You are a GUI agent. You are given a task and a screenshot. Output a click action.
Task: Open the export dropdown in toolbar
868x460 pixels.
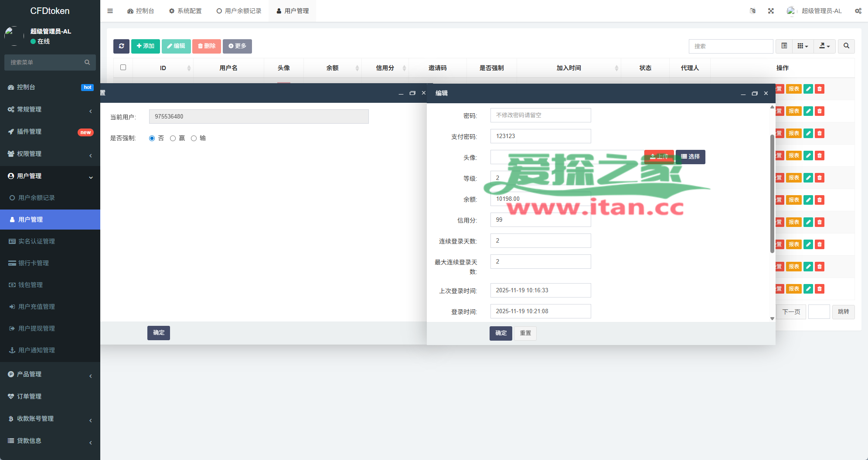click(824, 46)
